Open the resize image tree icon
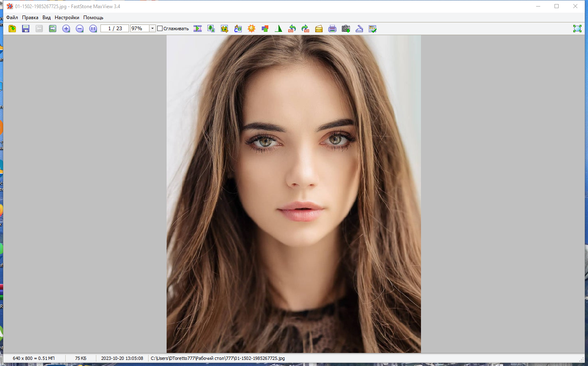Viewport: 588px width, 366px height. 211,29
